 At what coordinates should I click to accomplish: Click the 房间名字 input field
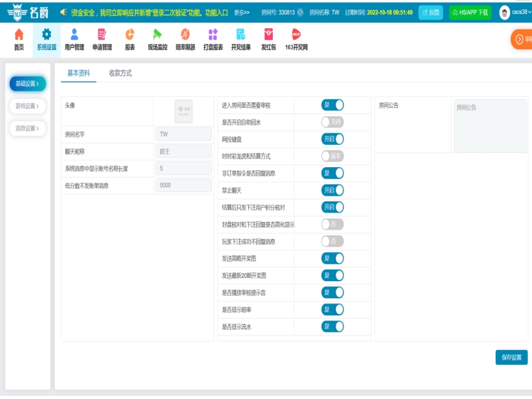pyautogui.click(x=184, y=134)
